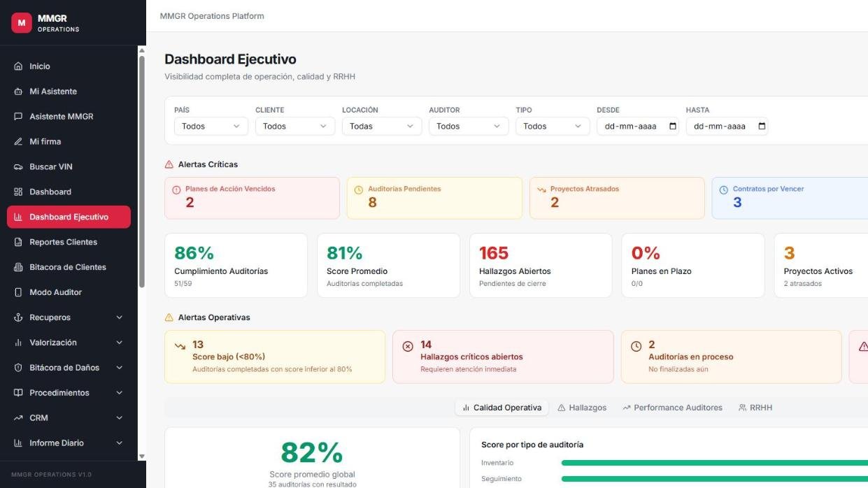Viewport: 868px width, 488px height.
Task: Click the sidebar scrollbar down arrow
Action: click(142, 456)
